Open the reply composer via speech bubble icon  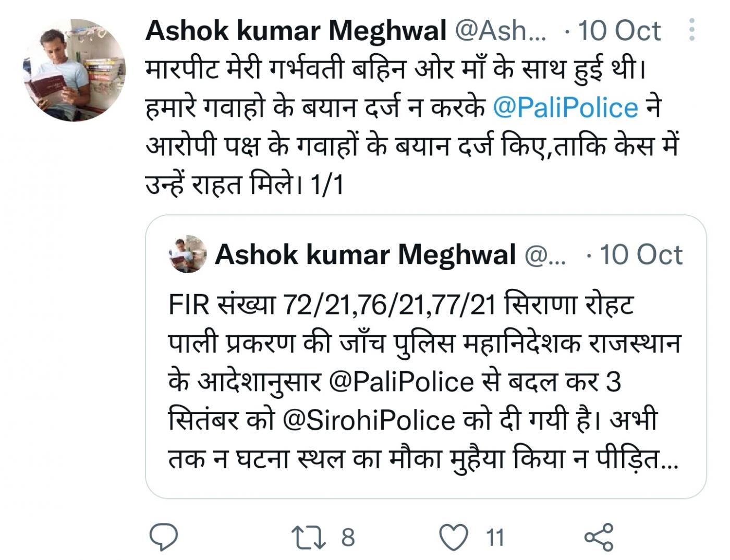163,536
